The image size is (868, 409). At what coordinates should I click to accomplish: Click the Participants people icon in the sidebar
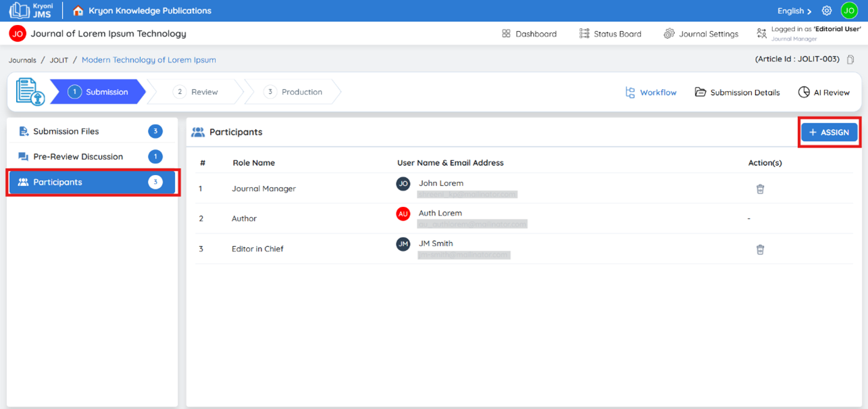tap(23, 182)
